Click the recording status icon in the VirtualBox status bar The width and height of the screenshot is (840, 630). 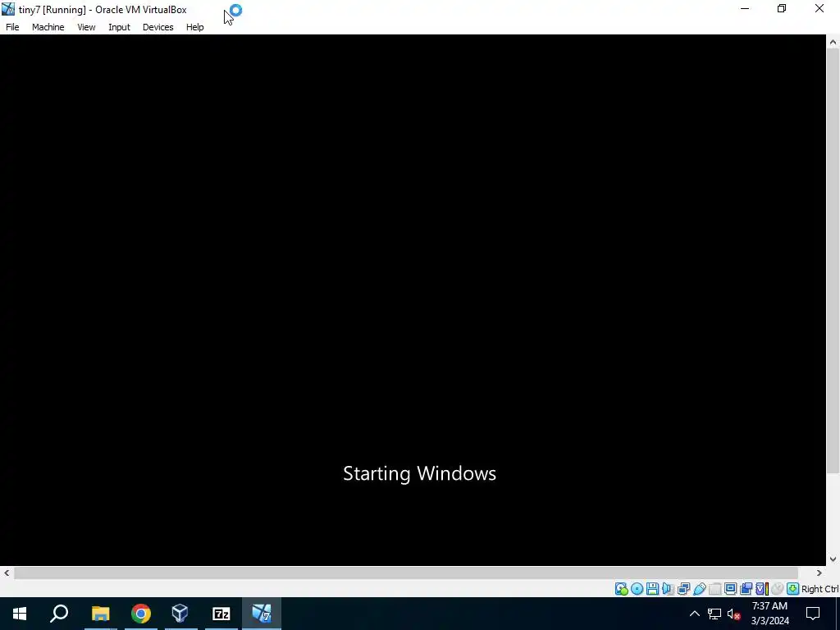pyautogui.click(x=746, y=589)
